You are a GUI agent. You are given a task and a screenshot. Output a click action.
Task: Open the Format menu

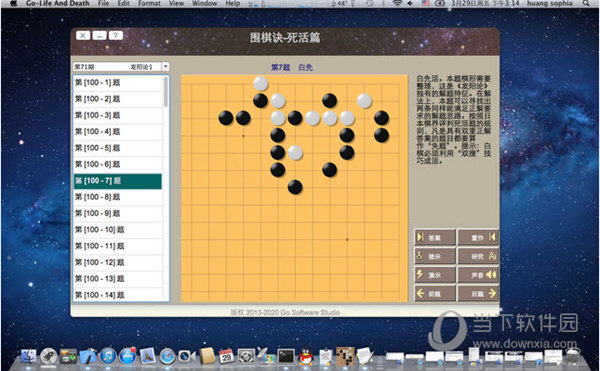tap(149, 3)
